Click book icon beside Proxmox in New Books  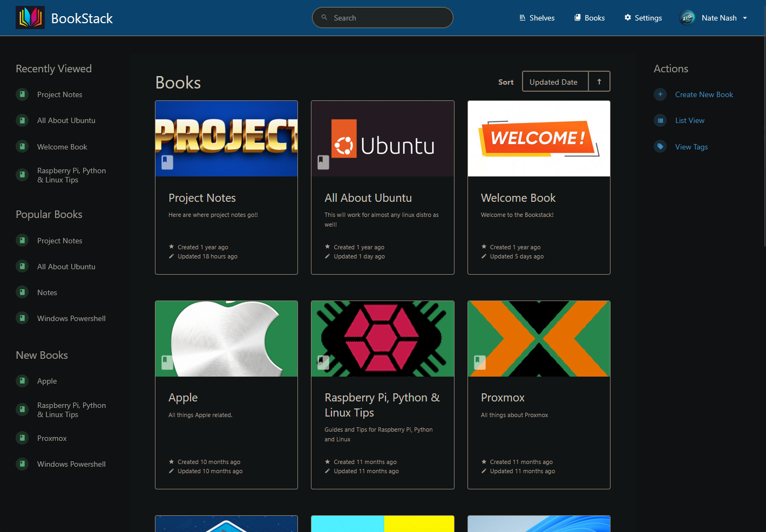pos(22,438)
